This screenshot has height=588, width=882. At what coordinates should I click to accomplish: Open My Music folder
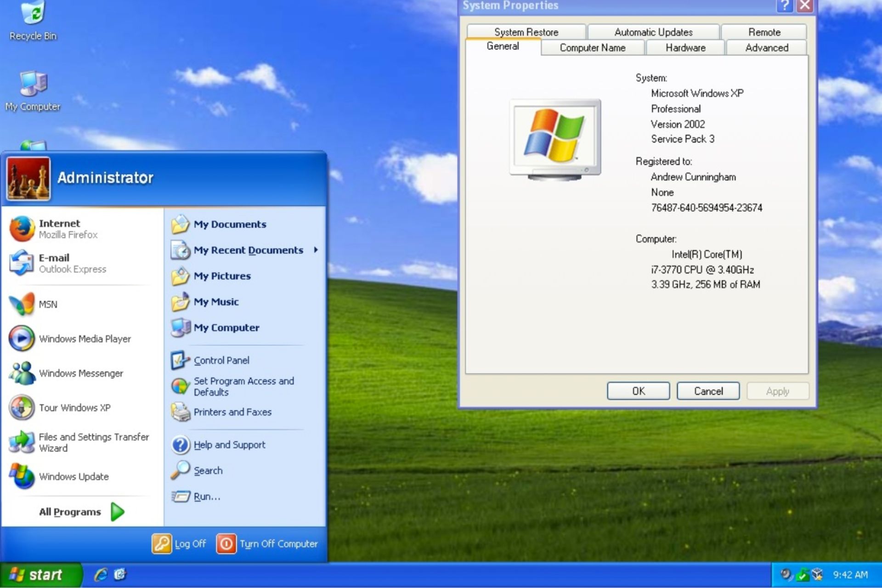pos(244,302)
